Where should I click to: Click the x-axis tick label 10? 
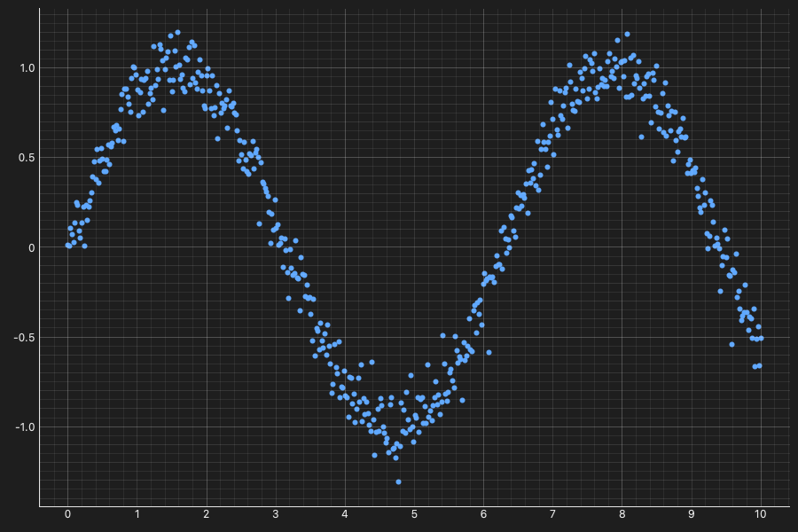(x=761, y=514)
